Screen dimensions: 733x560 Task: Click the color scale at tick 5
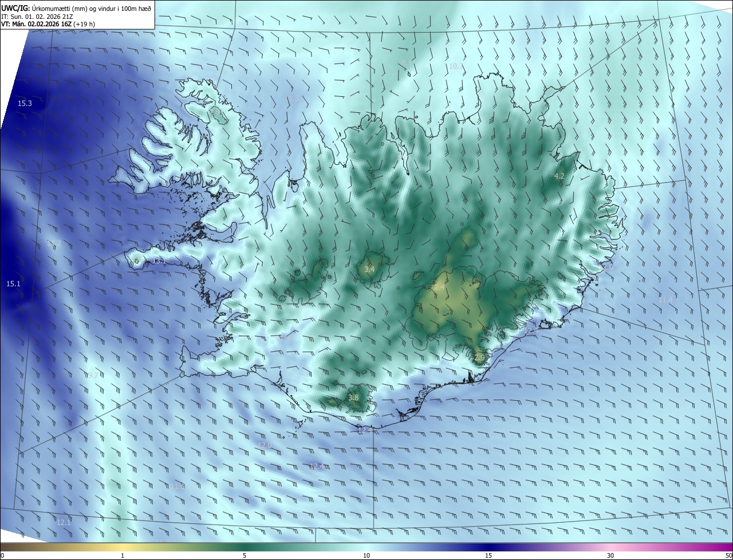245,555
